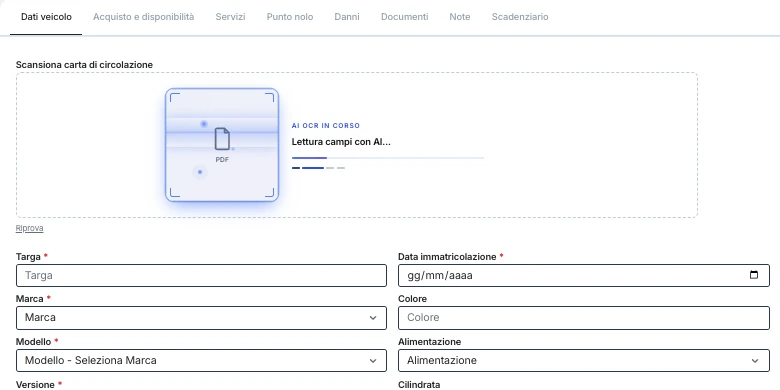The image size is (780, 390).
Task: Switch to the Note tab
Action: pos(460,17)
